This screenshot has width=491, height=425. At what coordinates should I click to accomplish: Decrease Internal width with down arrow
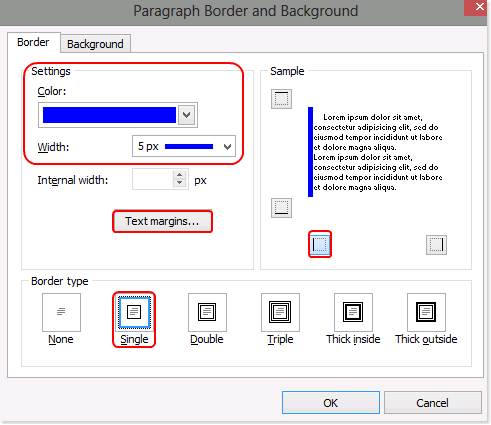[180, 183]
